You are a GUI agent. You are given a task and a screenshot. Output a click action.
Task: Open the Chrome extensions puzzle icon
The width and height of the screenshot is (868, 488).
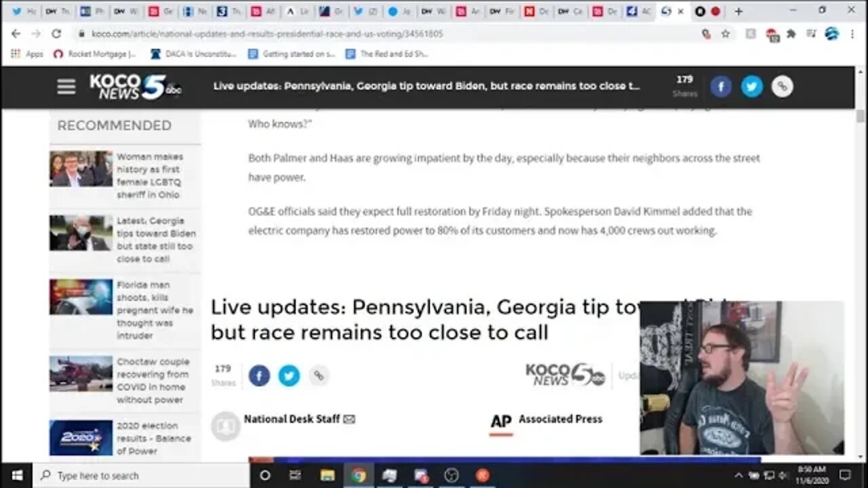click(791, 33)
